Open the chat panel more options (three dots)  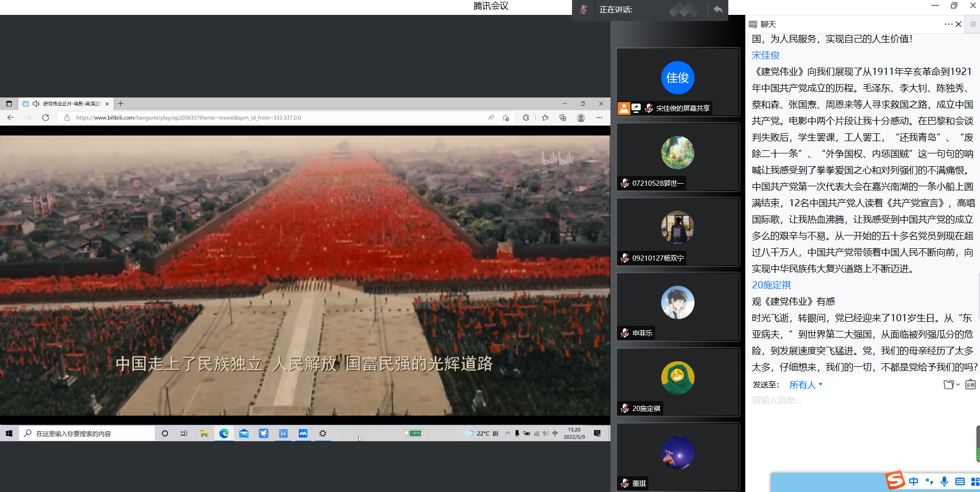[949, 24]
